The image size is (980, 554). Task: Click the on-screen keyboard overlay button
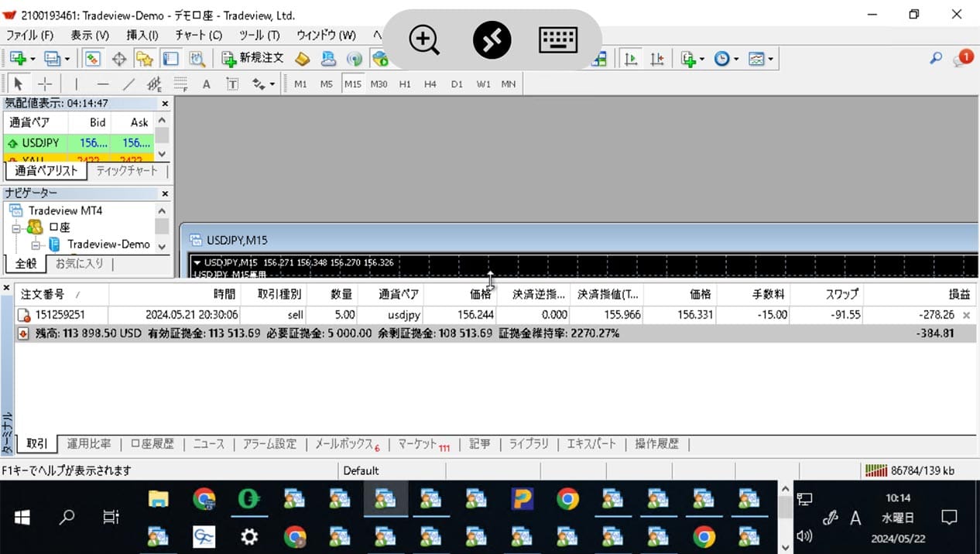click(x=558, y=39)
